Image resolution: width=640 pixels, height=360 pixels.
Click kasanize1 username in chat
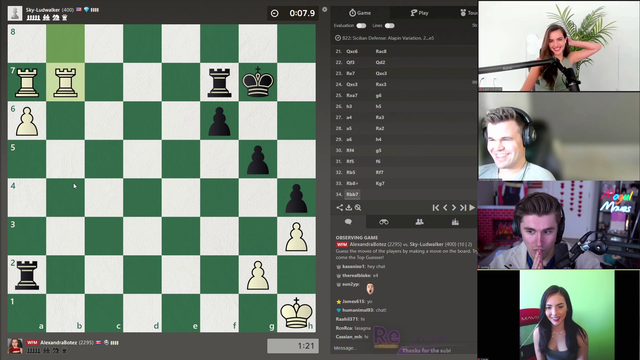[353, 266]
